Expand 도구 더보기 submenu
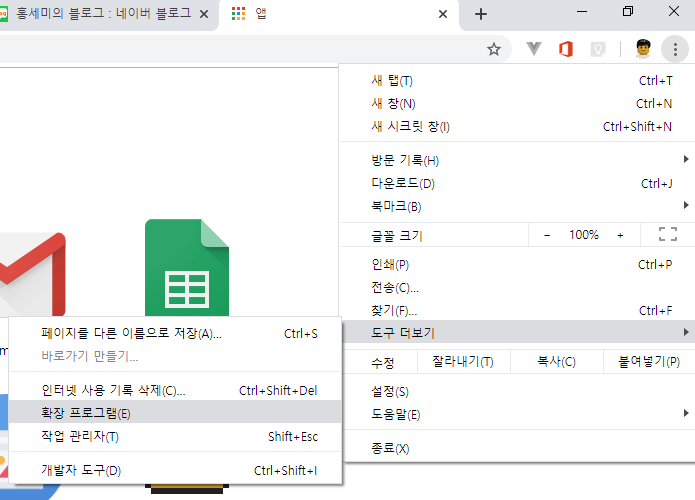Image resolution: width=695 pixels, height=500 pixels. (517, 332)
